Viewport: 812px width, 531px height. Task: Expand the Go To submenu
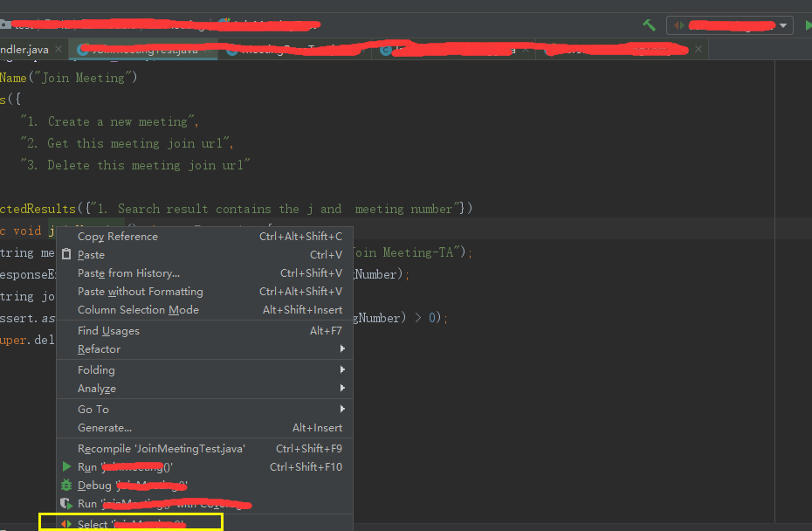click(x=204, y=410)
